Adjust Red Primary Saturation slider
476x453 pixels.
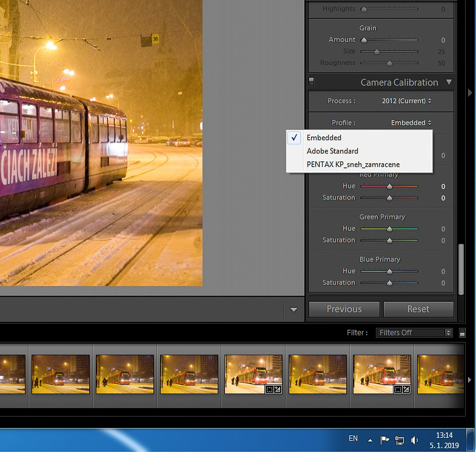(389, 198)
